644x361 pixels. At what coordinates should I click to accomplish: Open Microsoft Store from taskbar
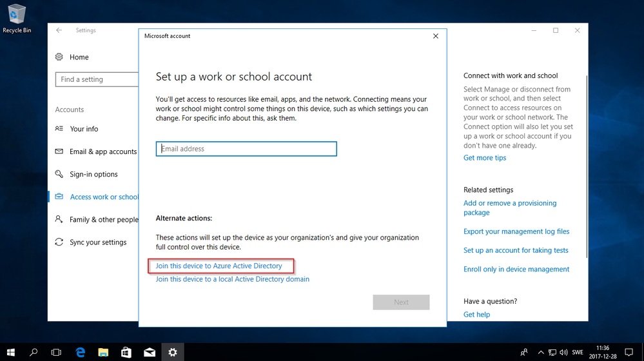click(126, 352)
